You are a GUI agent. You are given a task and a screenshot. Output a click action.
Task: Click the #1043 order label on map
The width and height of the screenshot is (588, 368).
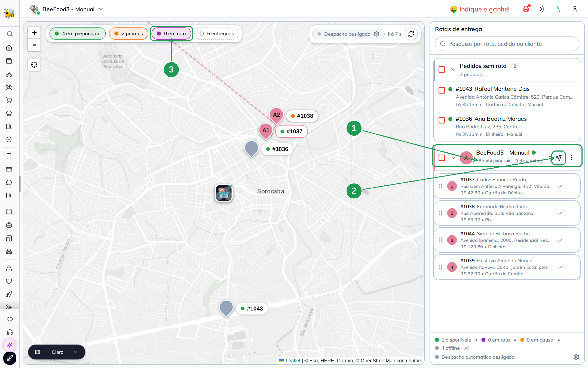point(252,309)
